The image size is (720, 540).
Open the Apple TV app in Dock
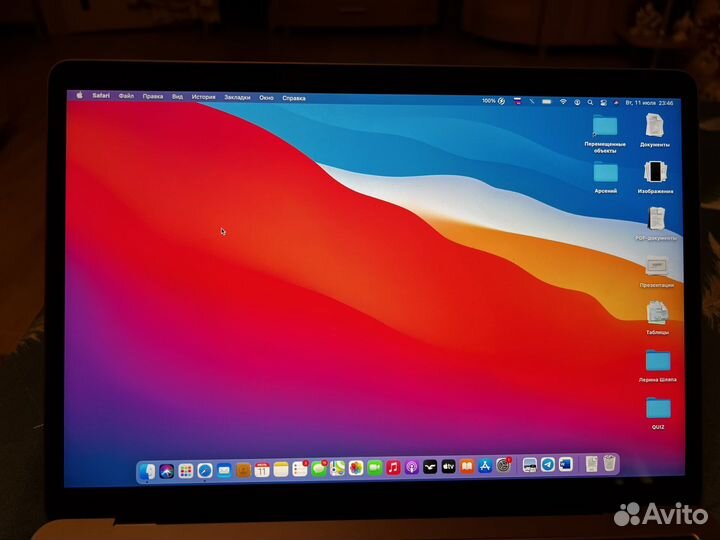[x=448, y=467]
